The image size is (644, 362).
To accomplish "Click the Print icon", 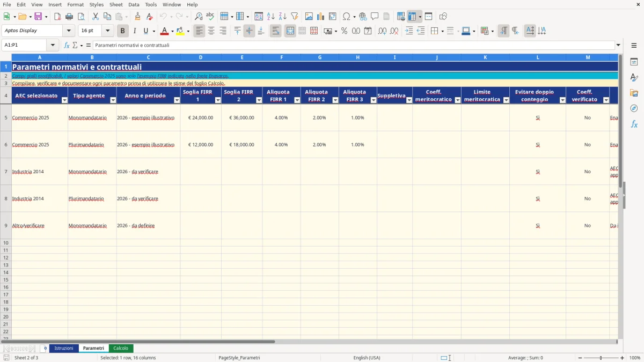I will click(69, 17).
